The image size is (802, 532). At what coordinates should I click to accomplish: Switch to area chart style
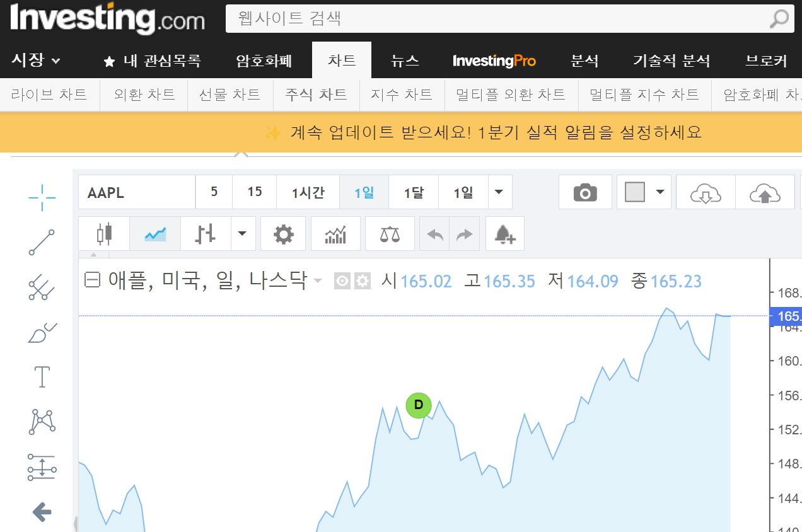(x=155, y=234)
